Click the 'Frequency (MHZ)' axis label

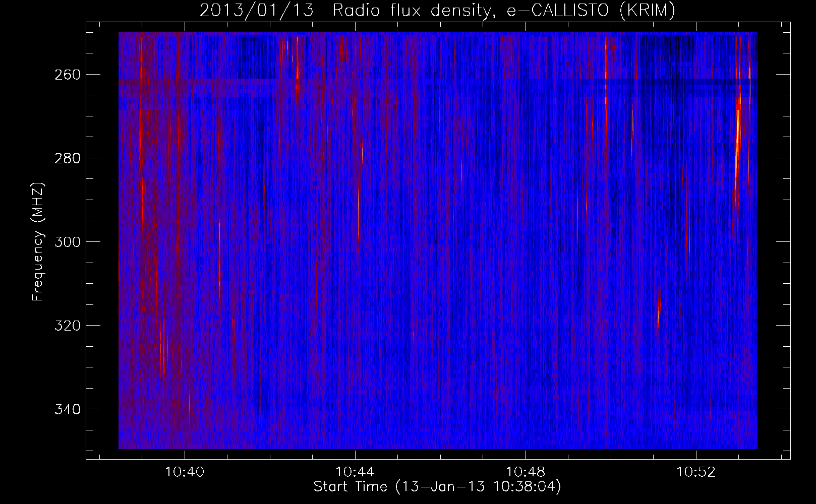click(38, 241)
